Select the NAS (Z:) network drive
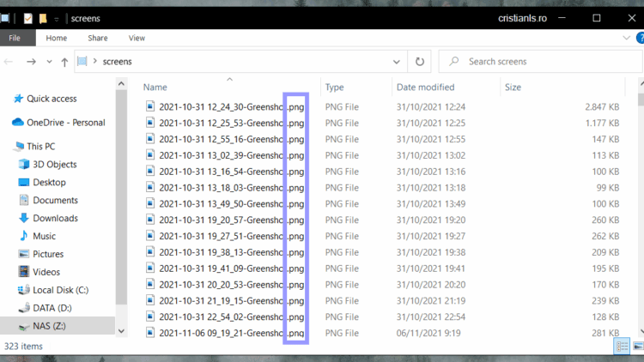Viewport: 644px width, 362px height. (x=49, y=326)
